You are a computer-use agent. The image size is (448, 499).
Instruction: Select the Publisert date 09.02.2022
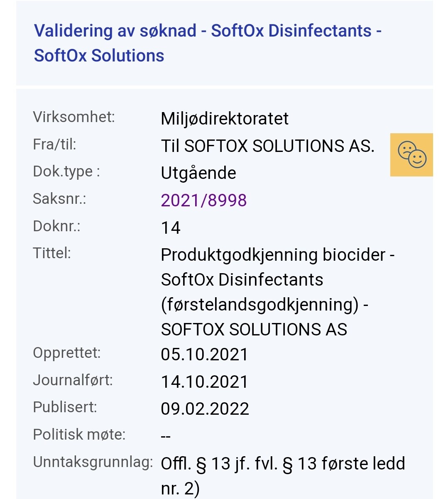tap(205, 409)
